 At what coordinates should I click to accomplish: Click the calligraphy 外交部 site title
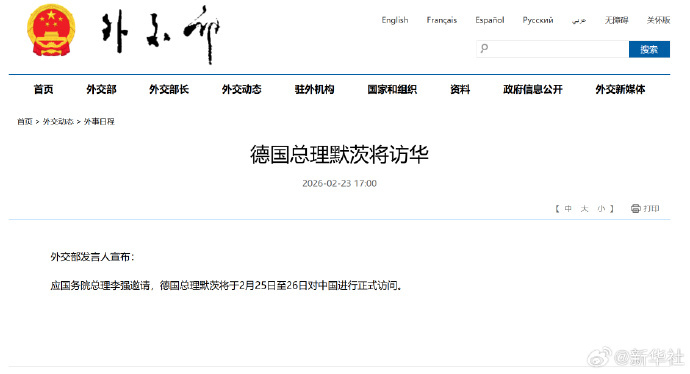161,34
